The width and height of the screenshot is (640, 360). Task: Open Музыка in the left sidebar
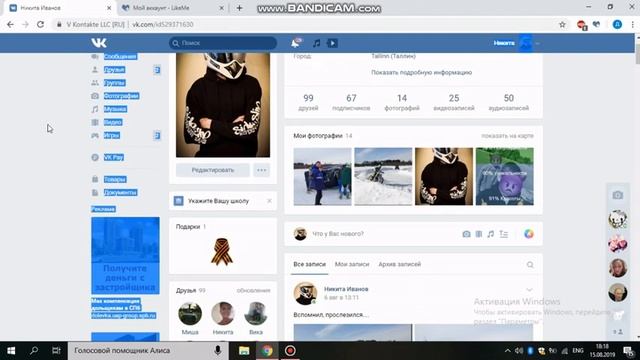point(115,109)
